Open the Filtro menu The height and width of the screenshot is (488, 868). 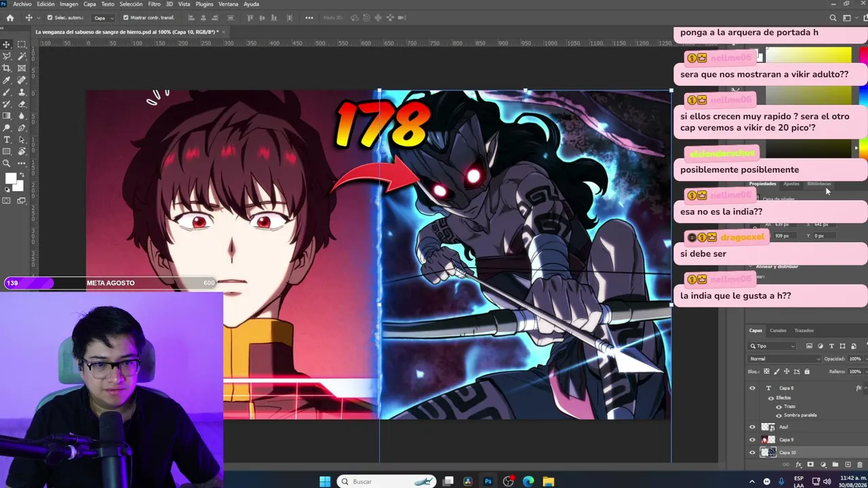[155, 4]
